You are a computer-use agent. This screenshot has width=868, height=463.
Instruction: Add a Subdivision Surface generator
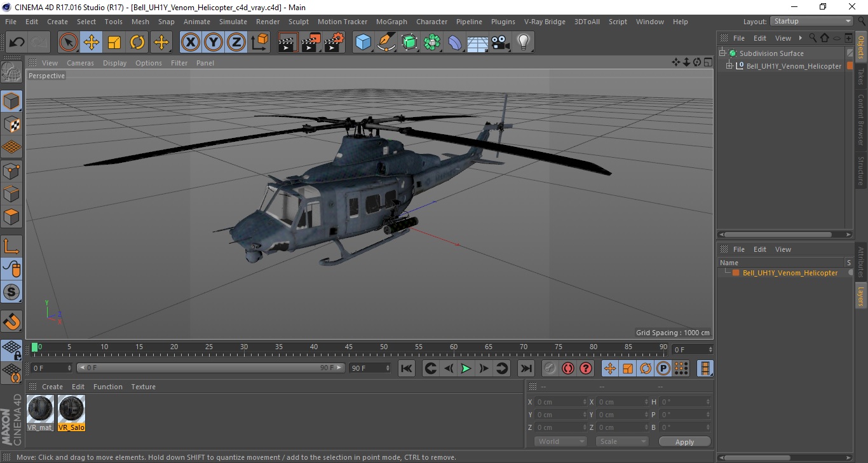tap(409, 43)
